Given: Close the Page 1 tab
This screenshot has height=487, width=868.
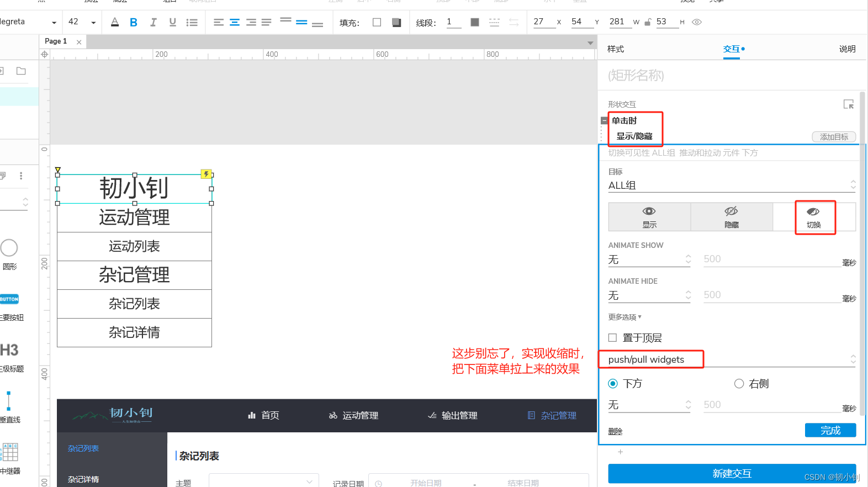Looking at the screenshot, I should pyautogui.click(x=79, y=42).
